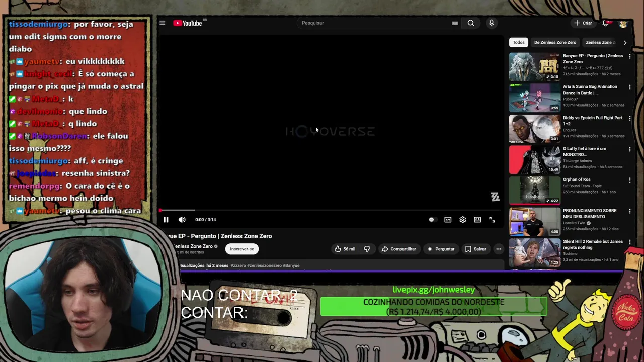Open options for Diddy vs Epstein video
This screenshot has width=644, height=362.
click(x=629, y=118)
